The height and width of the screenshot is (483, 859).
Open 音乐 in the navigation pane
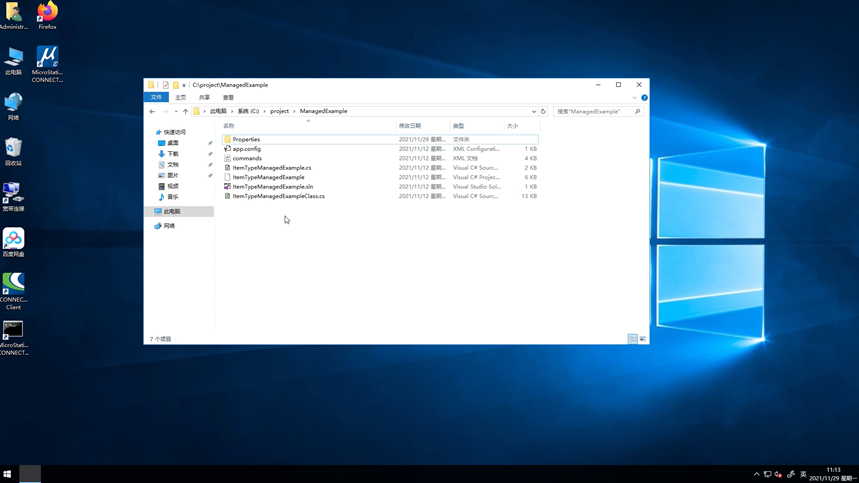point(173,197)
